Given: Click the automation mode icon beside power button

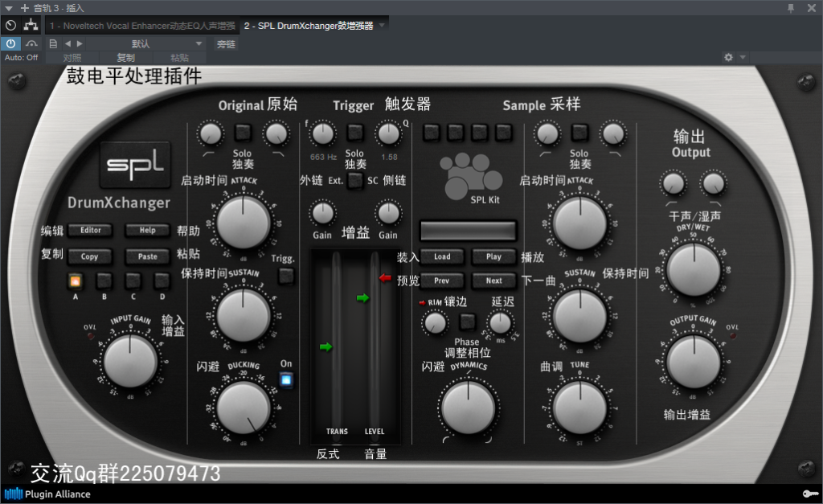Looking at the screenshot, I should [x=31, y=43].
